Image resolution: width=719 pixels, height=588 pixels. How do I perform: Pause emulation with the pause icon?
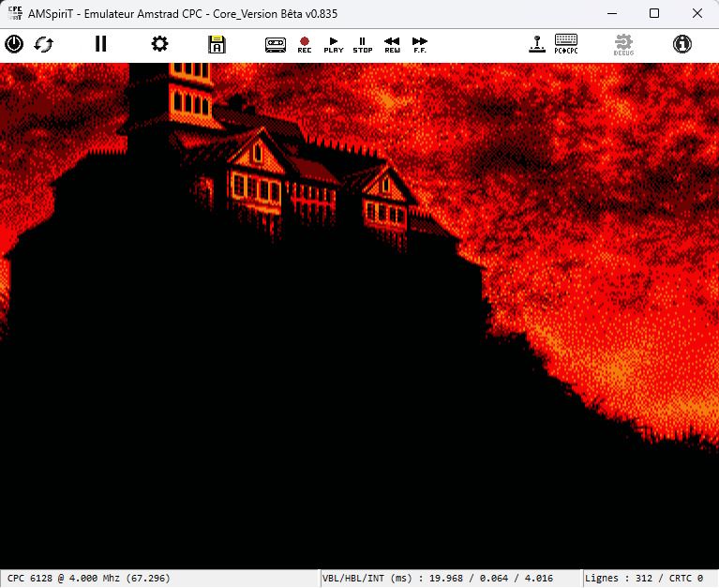point(101,44)
